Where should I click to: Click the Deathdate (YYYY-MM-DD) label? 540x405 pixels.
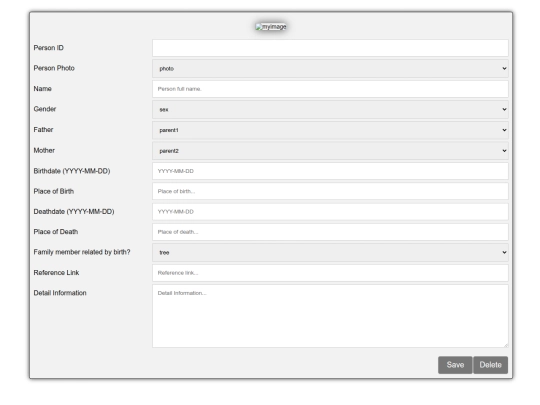[x=74, y=211]
